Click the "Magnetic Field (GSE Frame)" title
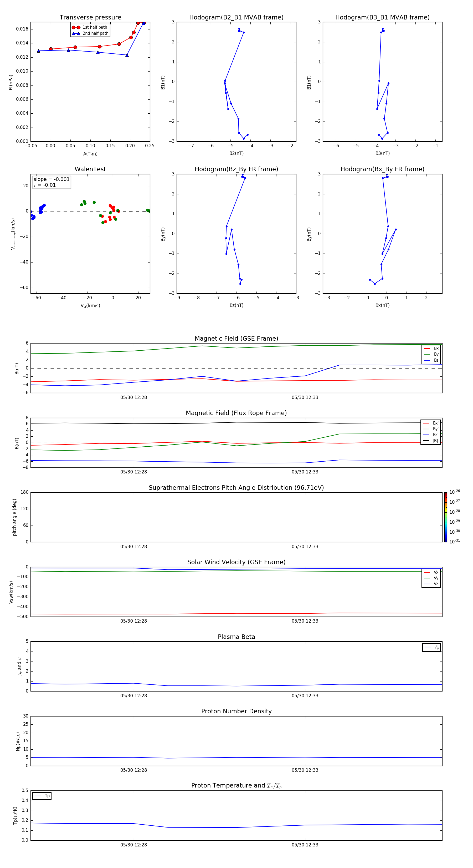 pos(236,338)
